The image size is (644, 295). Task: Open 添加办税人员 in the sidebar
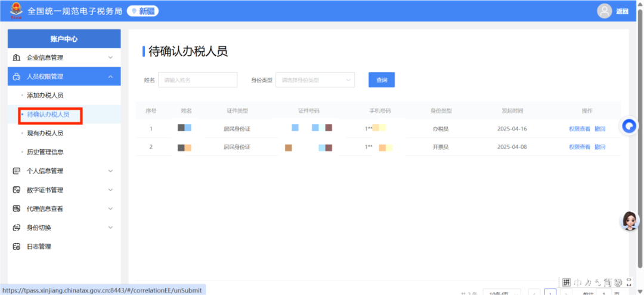[45, 96]
